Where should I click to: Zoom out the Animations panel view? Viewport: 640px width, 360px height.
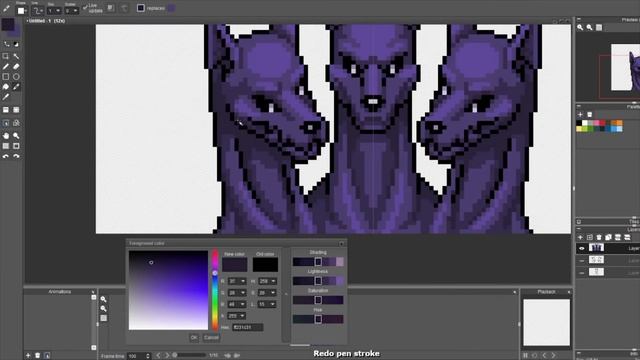coord(104,309)
